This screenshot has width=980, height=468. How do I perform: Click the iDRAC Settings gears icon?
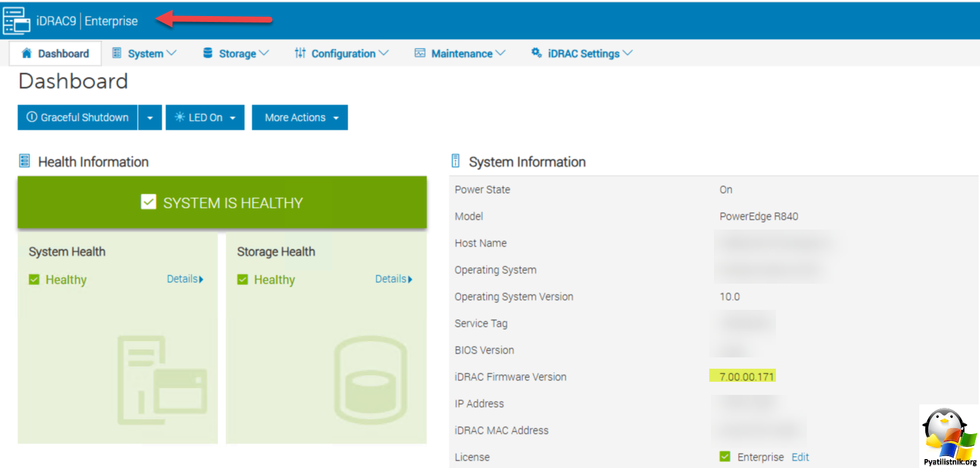point(536,52)
